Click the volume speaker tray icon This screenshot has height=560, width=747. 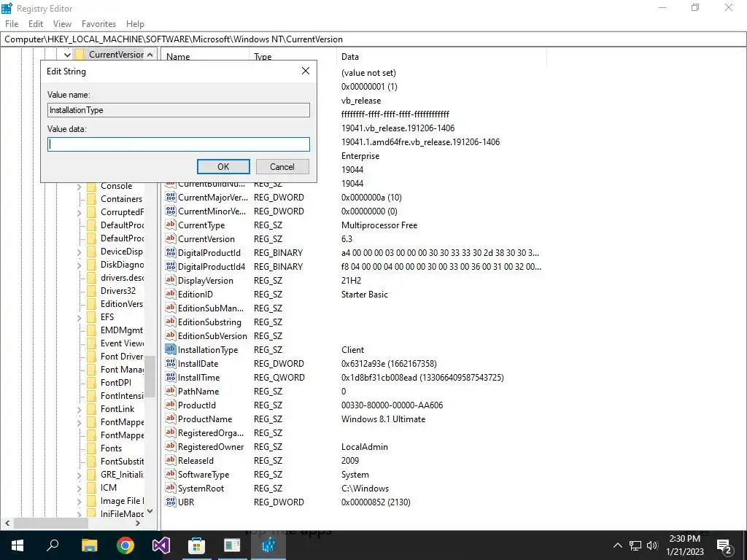point(652,545)
